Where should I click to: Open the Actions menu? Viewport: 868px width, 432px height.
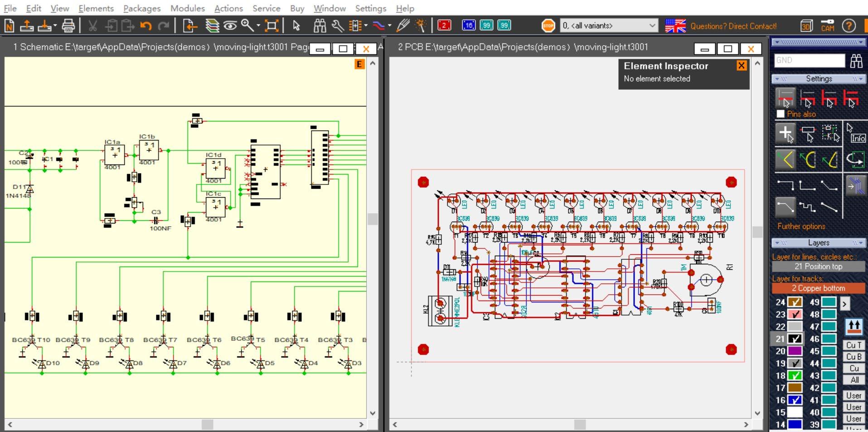[228, 8]
